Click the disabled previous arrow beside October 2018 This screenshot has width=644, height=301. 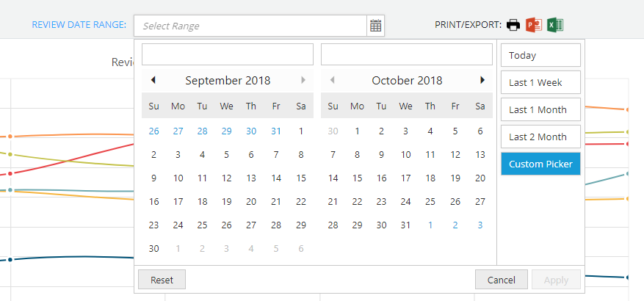click(x=332, y=80)
